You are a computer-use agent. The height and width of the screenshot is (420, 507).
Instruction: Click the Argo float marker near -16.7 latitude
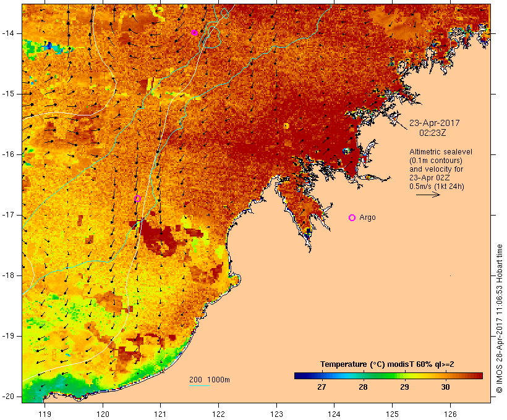[137, 199]
